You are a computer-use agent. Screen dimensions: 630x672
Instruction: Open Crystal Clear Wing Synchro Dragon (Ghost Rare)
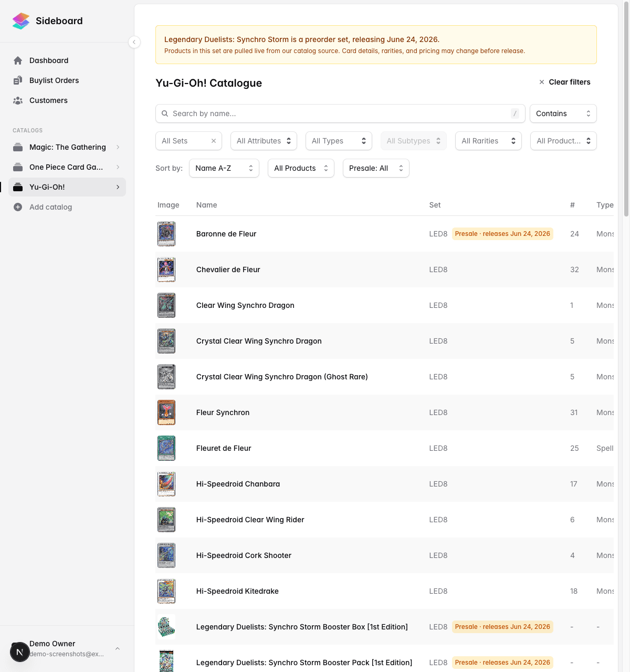point(282,377)
